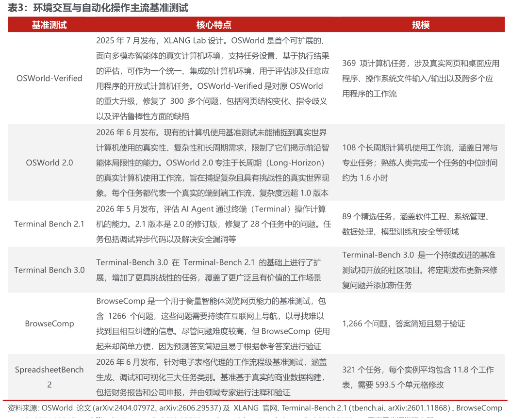The image size is (510, 420).
Task: Click the 规模 column header
Action: coord(421,25)
